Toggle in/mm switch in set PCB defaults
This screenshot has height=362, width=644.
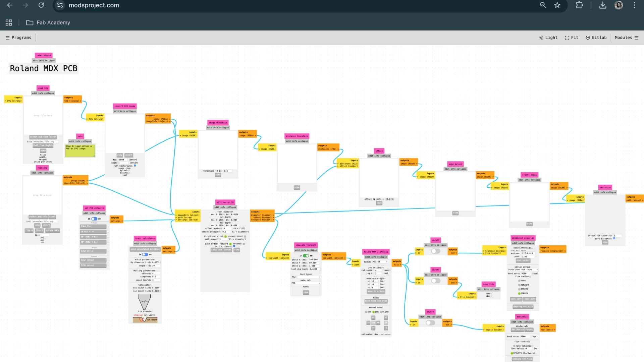pyautogui.click(x=94, y=219)
